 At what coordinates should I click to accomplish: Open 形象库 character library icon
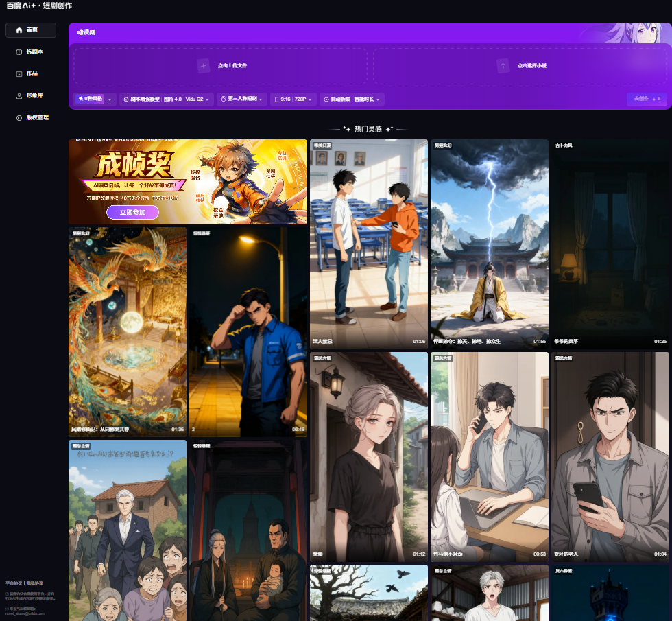pos(19,96)
